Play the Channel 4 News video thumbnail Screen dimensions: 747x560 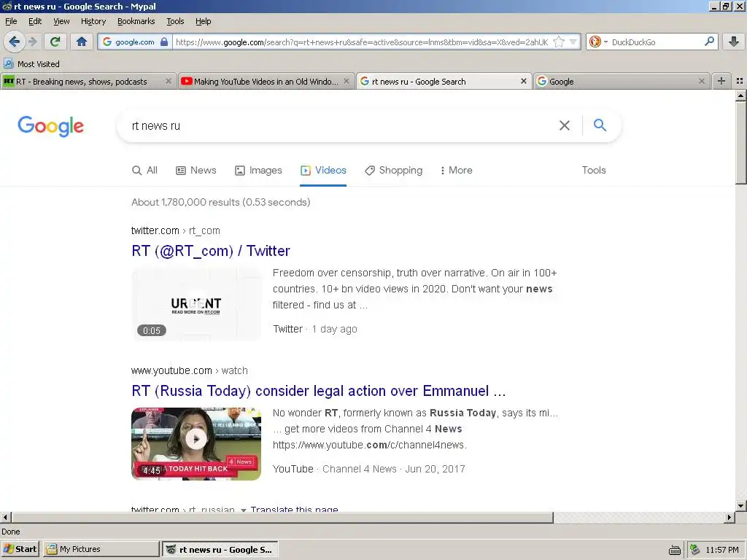pos(196,444)
